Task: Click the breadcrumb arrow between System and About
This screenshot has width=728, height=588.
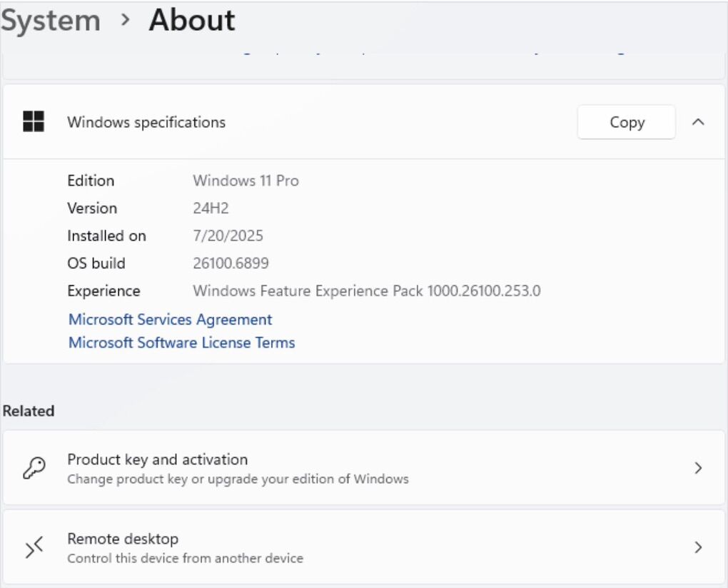Action: (x=126, y=20)
